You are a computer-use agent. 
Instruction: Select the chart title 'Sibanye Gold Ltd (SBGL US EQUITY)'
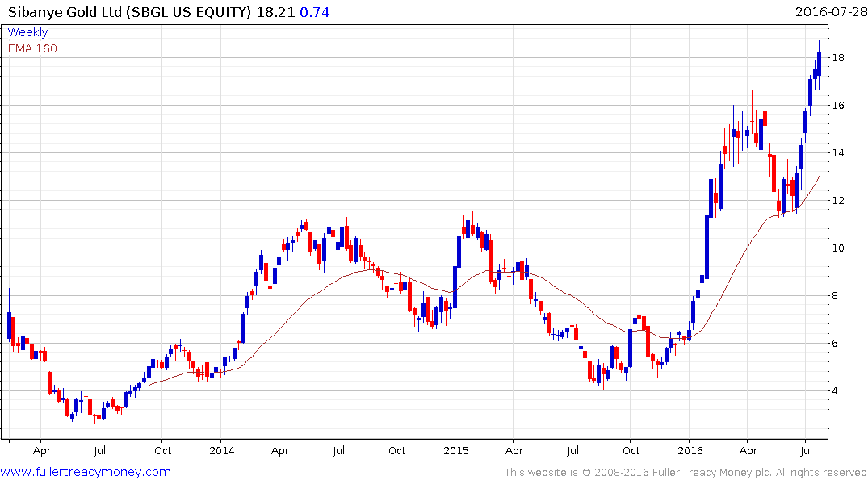pos(129,12)
